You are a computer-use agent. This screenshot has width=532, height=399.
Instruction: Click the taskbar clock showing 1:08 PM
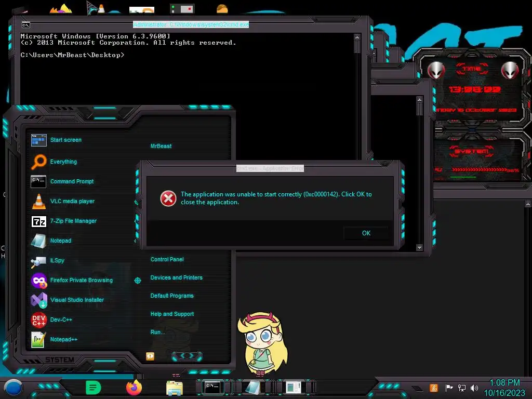tap(504, 382)
